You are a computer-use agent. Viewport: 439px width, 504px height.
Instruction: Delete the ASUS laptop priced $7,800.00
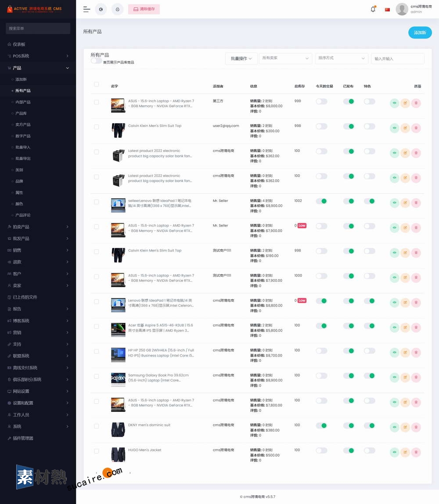416,402
